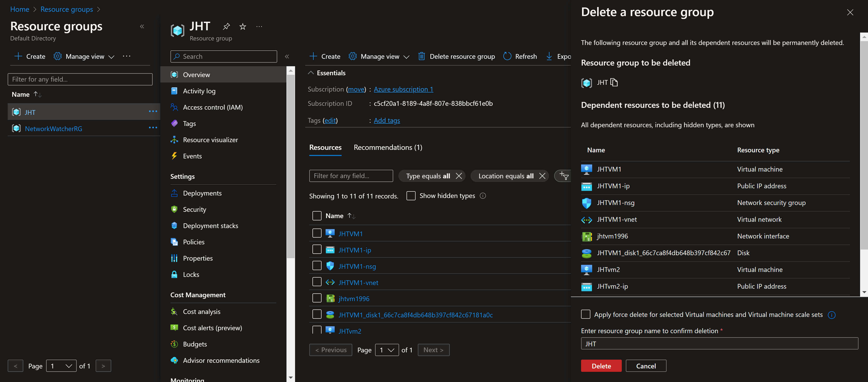This screenshot has height=382, width=868.
Task: Sort the resources table by Name
Action: tap(340, 216)
